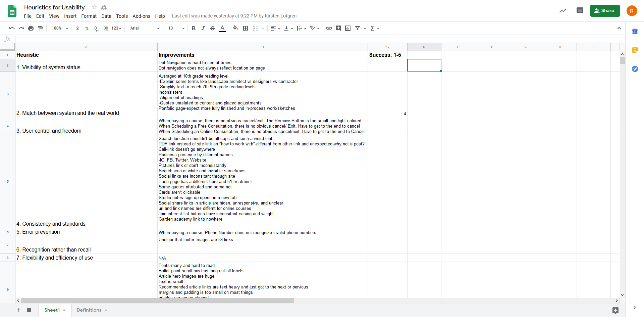This screenshot has width=644, height=317.
Task: Open zoom 100% dropdown
Action: [x=60, y=28]
